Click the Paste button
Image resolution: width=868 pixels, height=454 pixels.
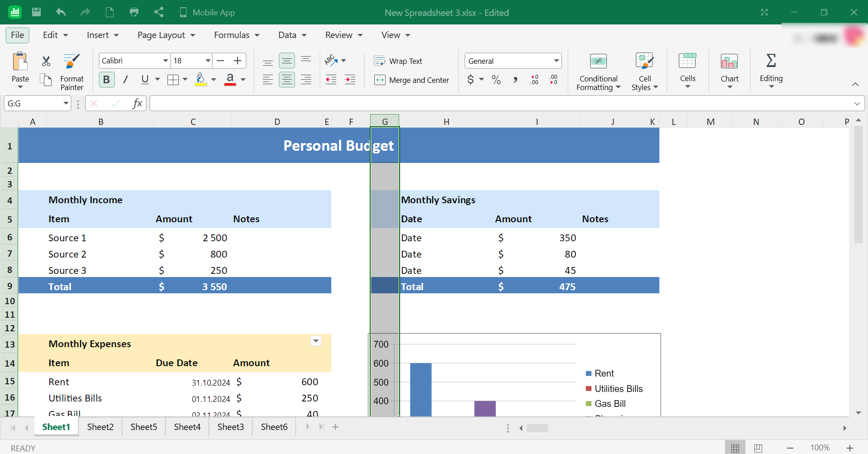[x=20, y=71]
